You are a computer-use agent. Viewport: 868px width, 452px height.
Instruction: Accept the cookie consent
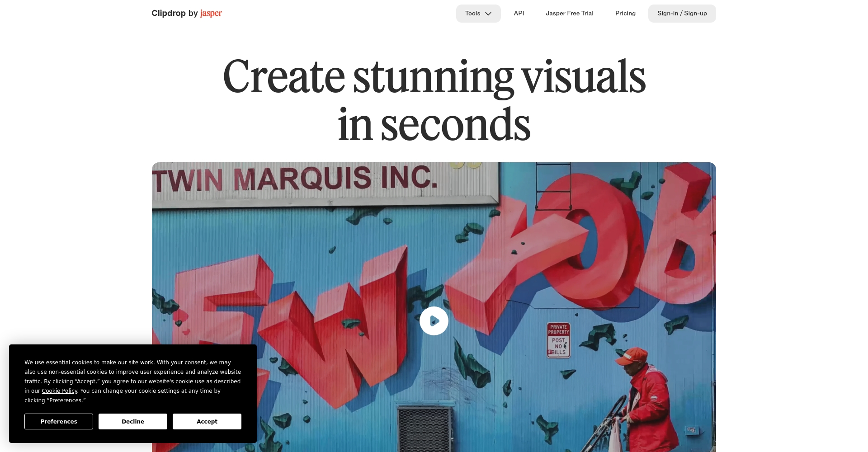click(x=207, y=421)
